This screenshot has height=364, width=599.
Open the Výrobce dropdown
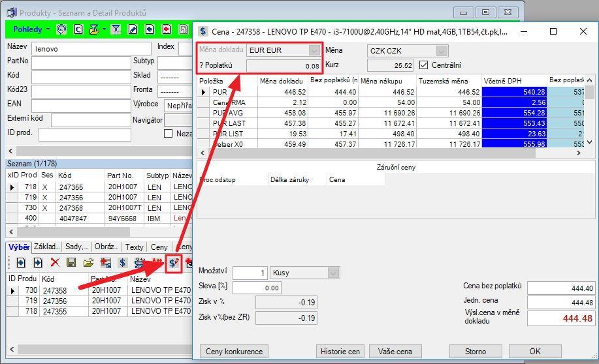179,106
